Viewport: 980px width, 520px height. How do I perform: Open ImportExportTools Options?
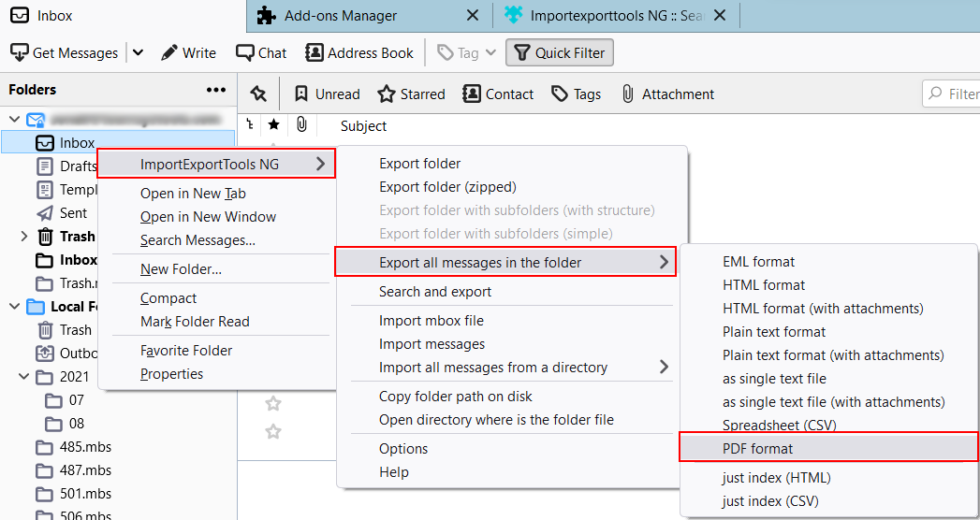[x=403, y=449]
